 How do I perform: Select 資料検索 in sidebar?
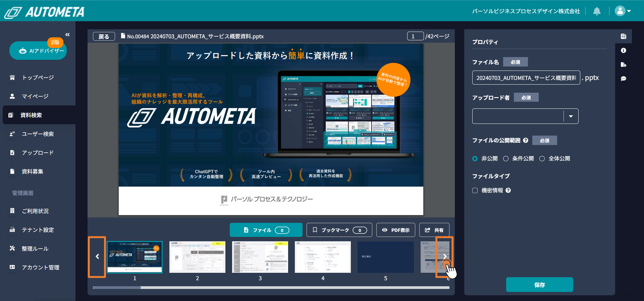click(x=39, y=115)
